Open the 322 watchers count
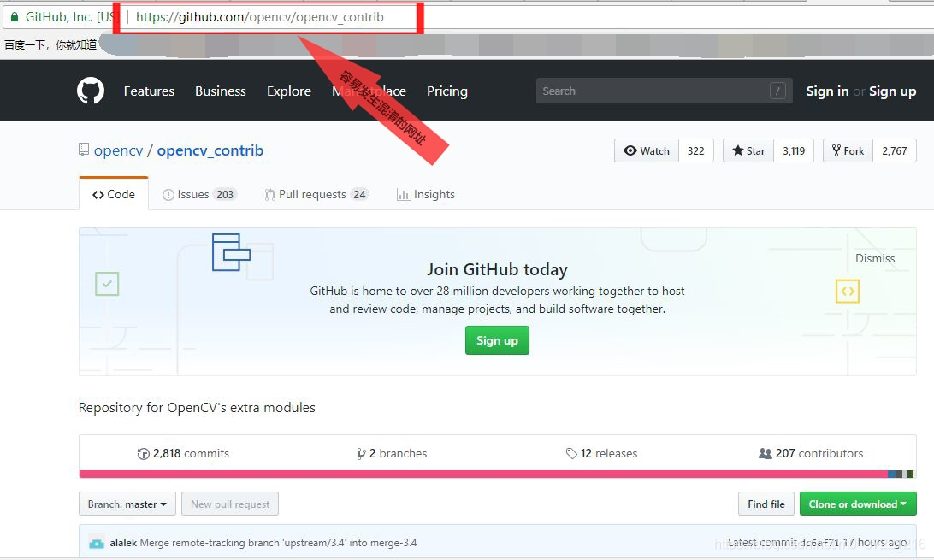The height and width of the screenshot is (560, 934). pos(695,150)
